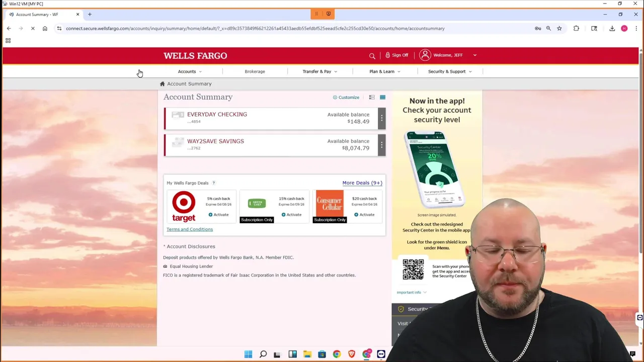The width and height of the screenshot is (644, 362).
Task: Open the My Wells Fargo Deals help icon
Action: [213, 183]
